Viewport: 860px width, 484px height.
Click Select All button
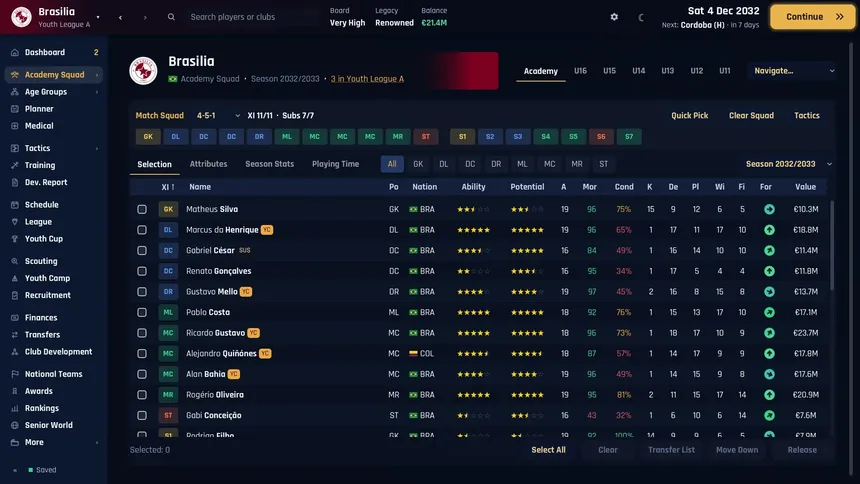click(548, 450)
